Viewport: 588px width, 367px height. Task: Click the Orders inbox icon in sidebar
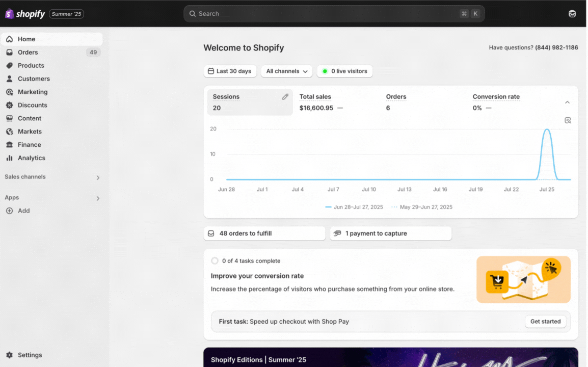(x=9, y=52)
